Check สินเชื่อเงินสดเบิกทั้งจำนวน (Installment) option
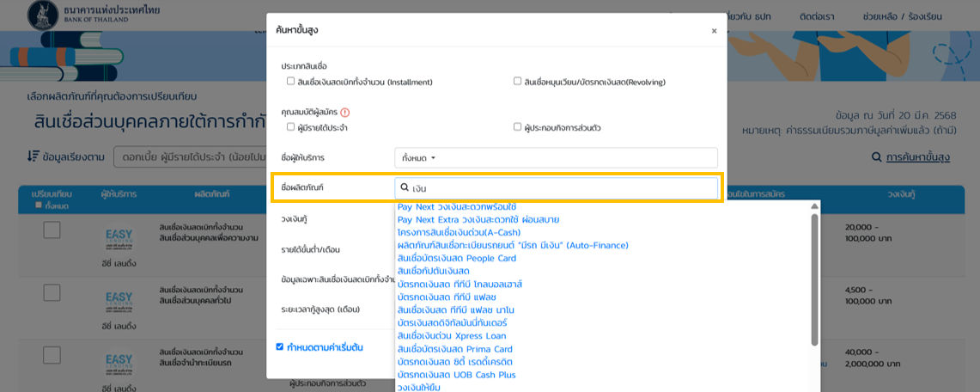 click(x=290, y=82)
